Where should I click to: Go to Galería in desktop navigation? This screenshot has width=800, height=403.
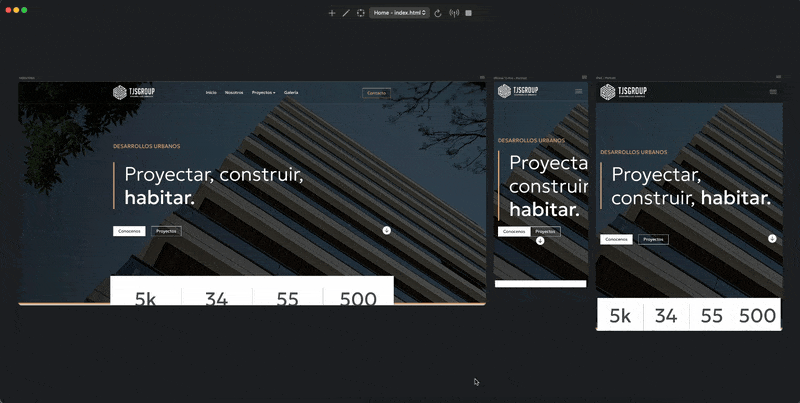[291, 92]
